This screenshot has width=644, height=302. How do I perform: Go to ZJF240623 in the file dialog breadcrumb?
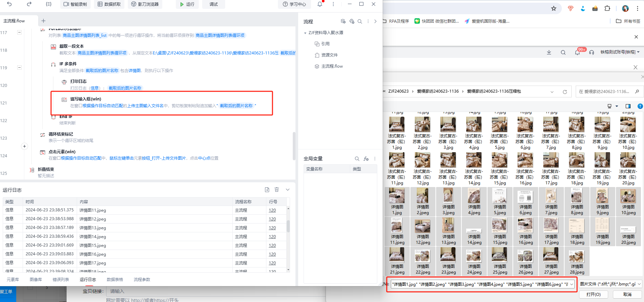coord(398,91)
